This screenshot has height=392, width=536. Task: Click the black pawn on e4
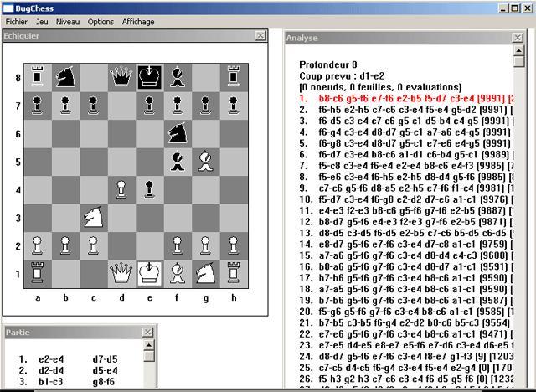[x=149, y=190]
